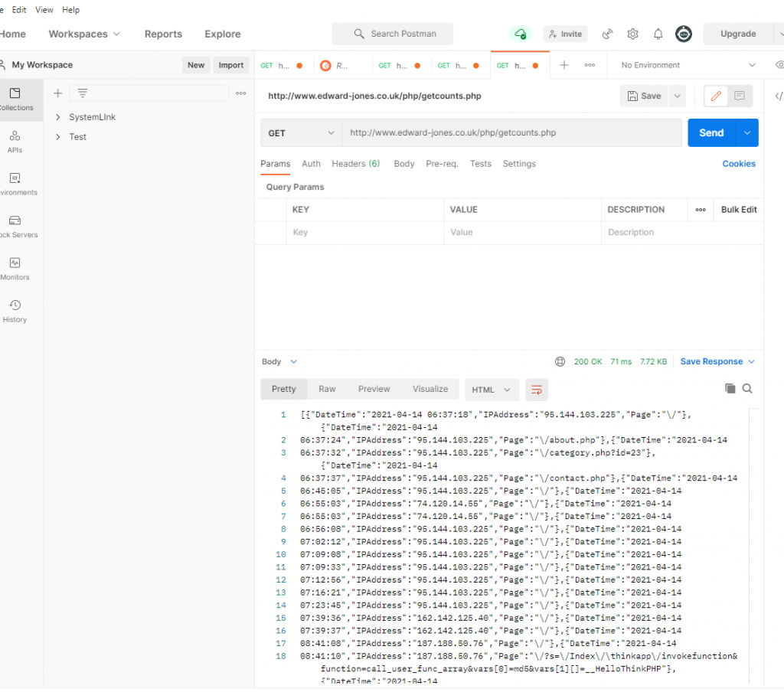The image size is (784, 692).
Task: Click the network globe icon
Action: [x=560, y=361]
